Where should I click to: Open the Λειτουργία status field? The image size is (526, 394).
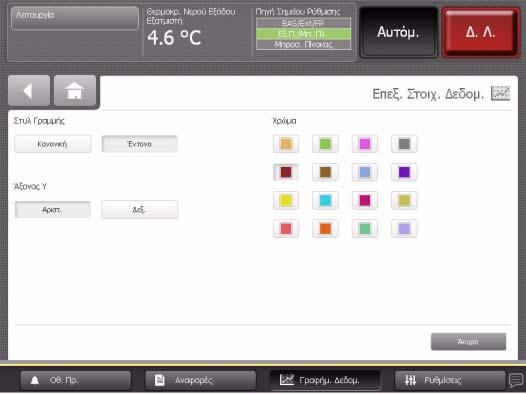click(75, 18)
